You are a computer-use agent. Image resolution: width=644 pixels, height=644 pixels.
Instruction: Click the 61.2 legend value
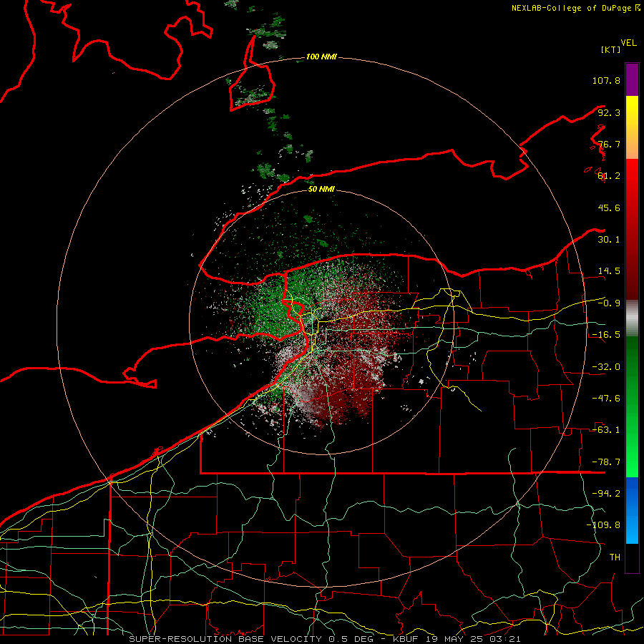coord(609,176)
